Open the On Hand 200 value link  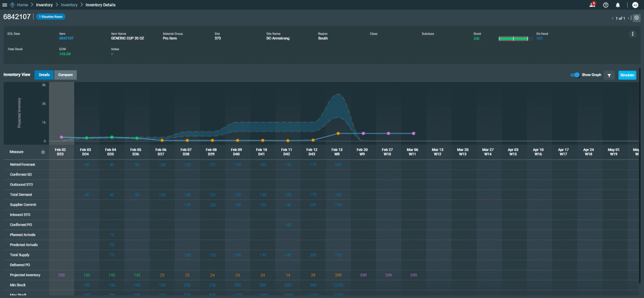[539, 38]
